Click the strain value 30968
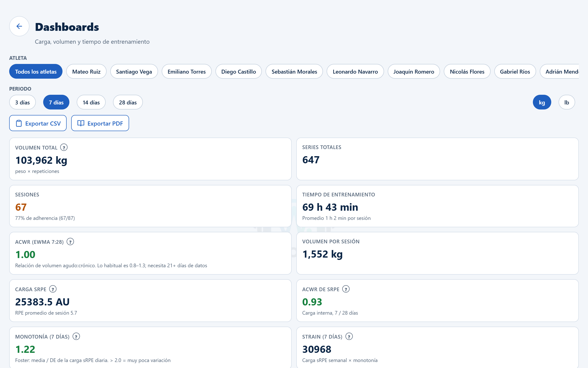The width and height of the screenshot is (588, 368). 317,350
